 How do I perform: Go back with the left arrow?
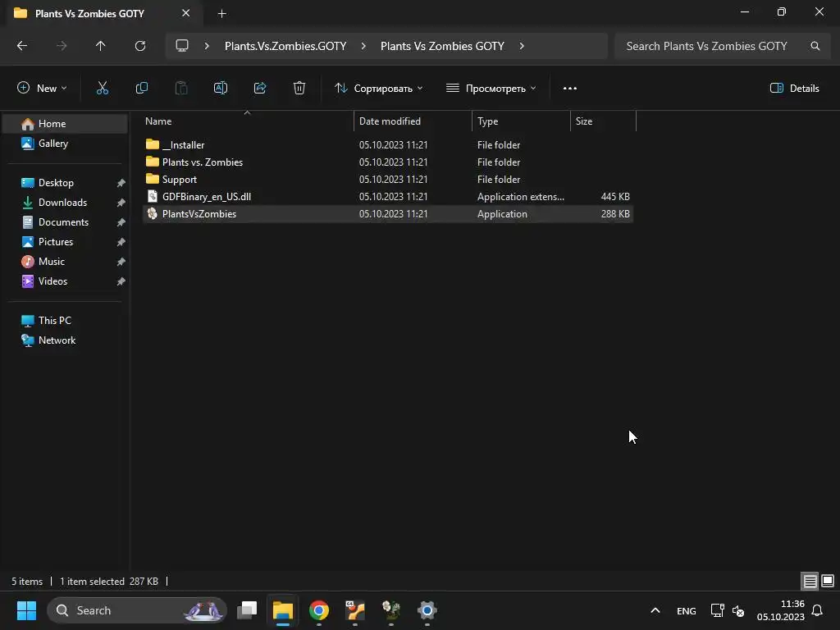(22, 46)
